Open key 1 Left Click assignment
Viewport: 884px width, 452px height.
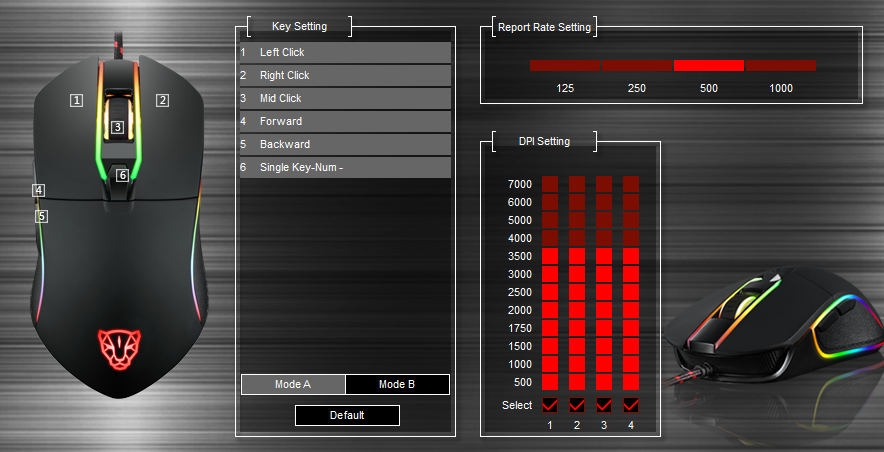[x=345, y=52]
